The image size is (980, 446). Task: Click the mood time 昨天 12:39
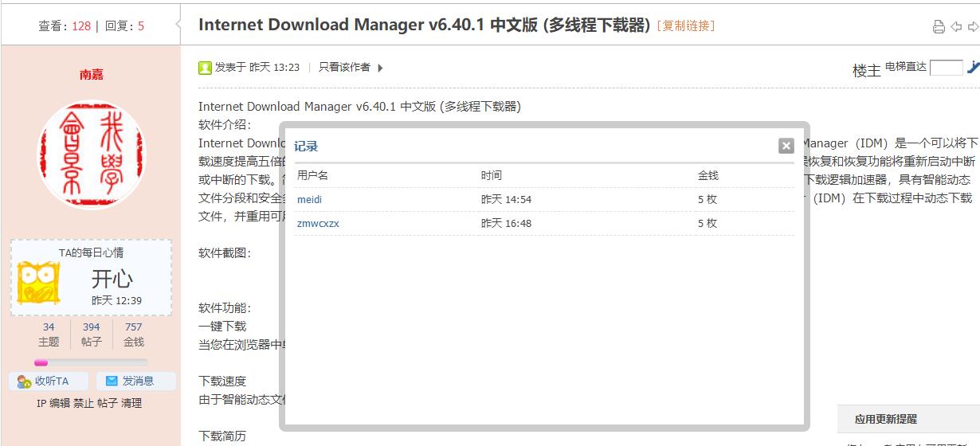(116, 300)
